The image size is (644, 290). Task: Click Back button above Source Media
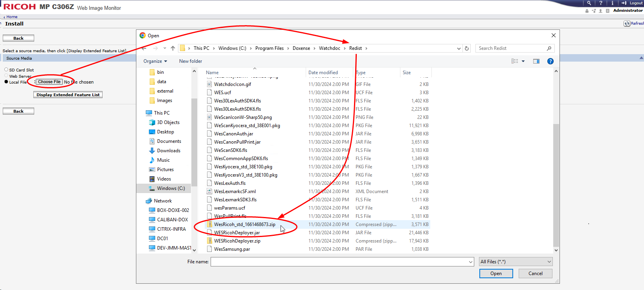pos(18,38)
